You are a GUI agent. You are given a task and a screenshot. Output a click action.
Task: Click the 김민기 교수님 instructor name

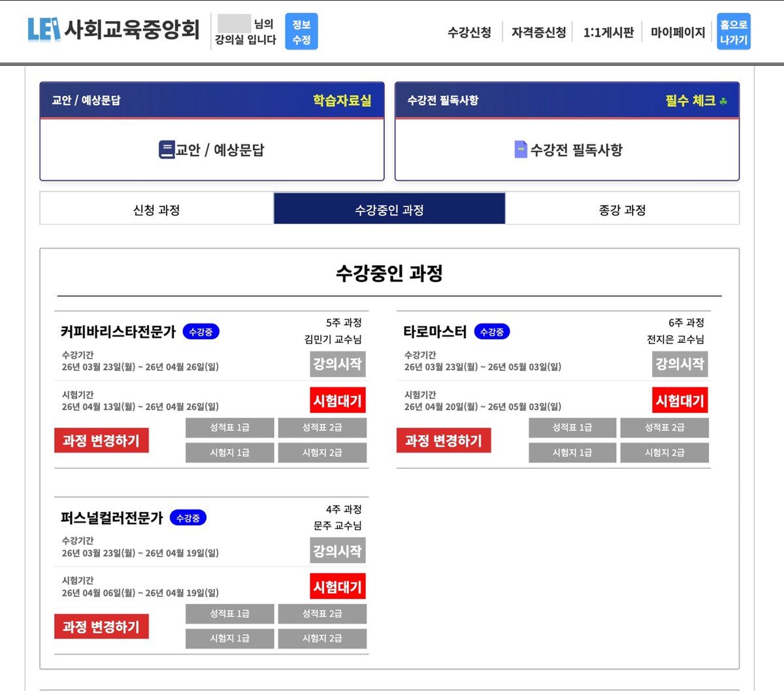click(x=333, y=340)
